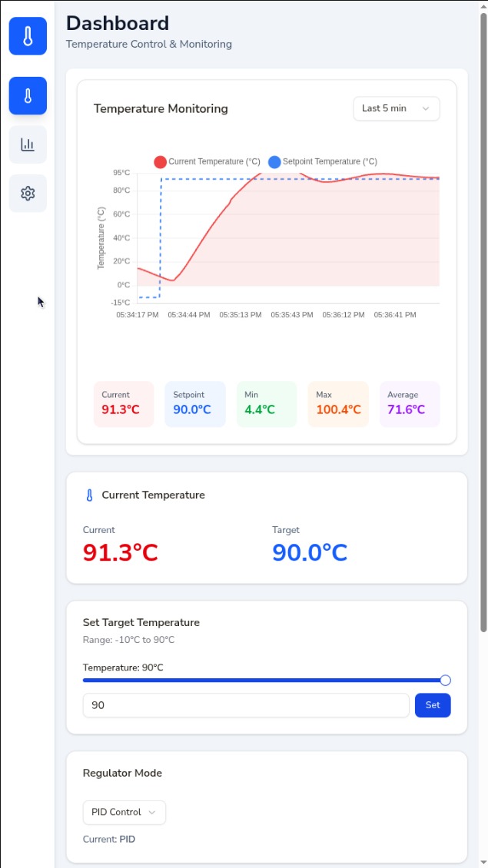Click the 05:35:13 PM chart axis label

(241, 314)
